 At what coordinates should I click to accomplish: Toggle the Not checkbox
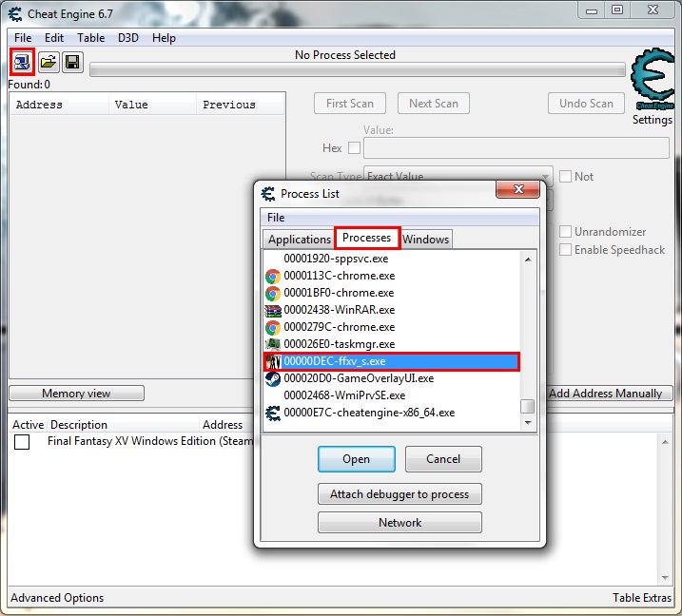(565, 177)
